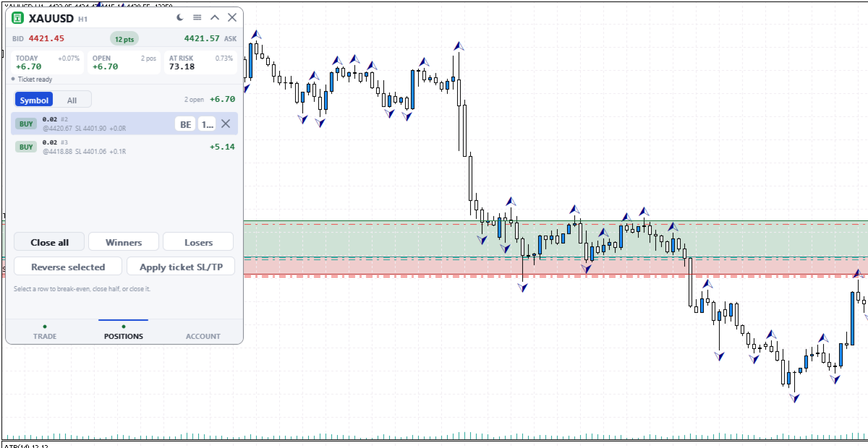Click the close-half button beside BE
This screenshot has width=868, height=448.
(x=207, y=124)
